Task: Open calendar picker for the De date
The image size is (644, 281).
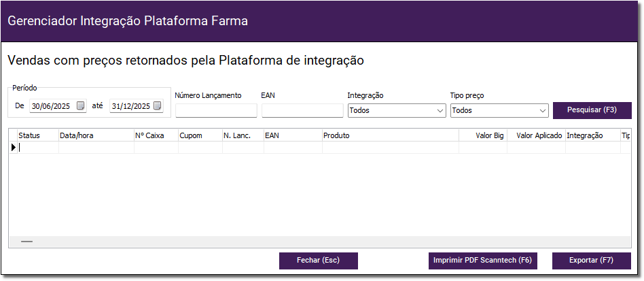Action: point(81,105)
